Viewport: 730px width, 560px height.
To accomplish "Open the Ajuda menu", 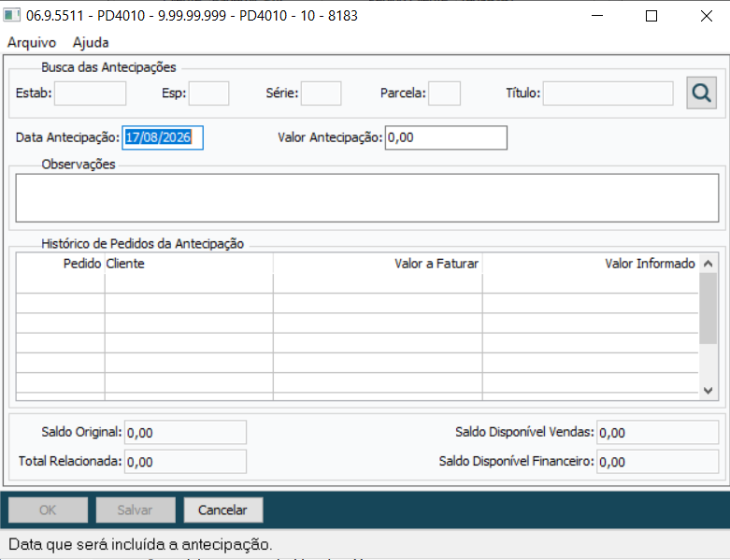I will tap(91, 42).
